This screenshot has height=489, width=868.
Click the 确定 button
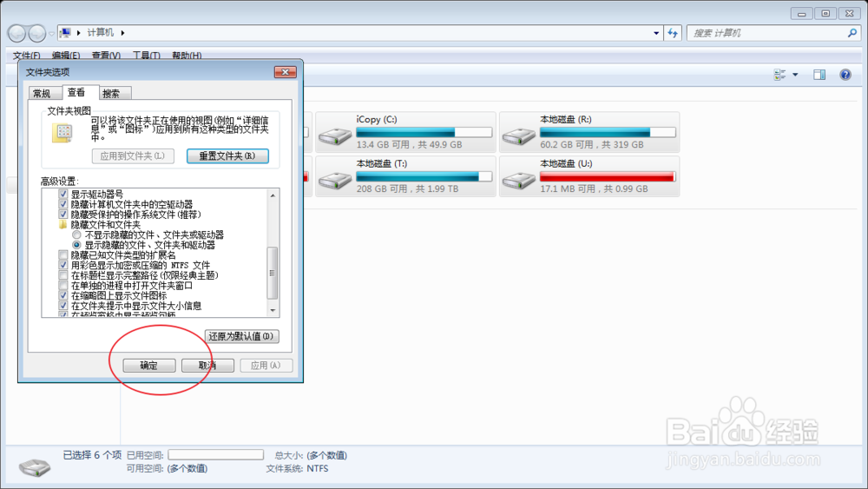[149, 366]
